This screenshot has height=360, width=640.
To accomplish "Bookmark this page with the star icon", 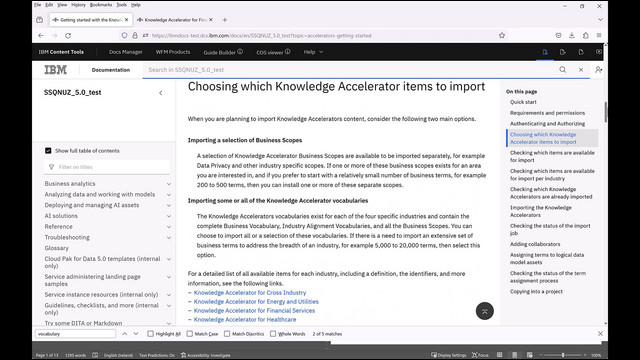I will click(502, 36).
